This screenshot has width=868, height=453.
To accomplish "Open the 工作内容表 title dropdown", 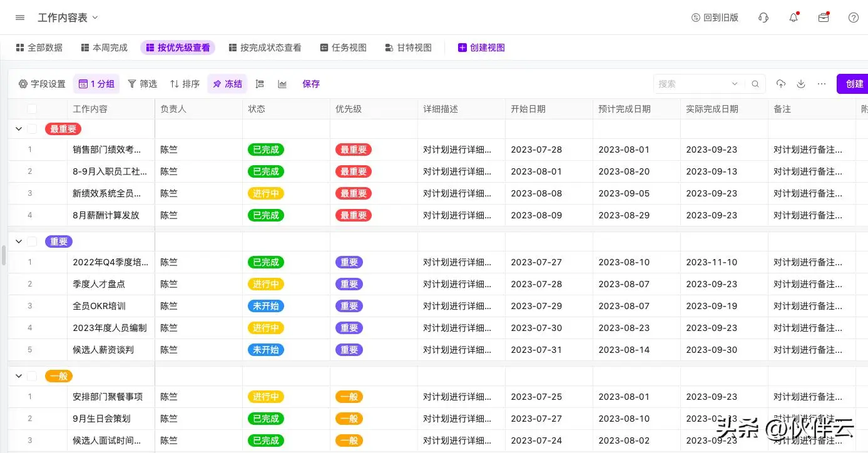I will click(68, 18).
